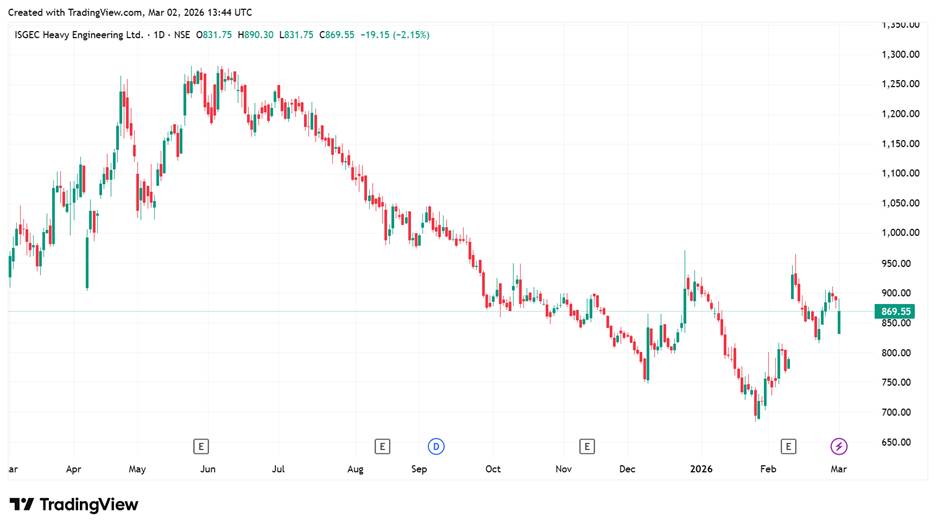Click the ISGEC Heavy Engineering Ltd. symbol name
The height and width of the screenshot is (529, 936).
coord(79,35)
